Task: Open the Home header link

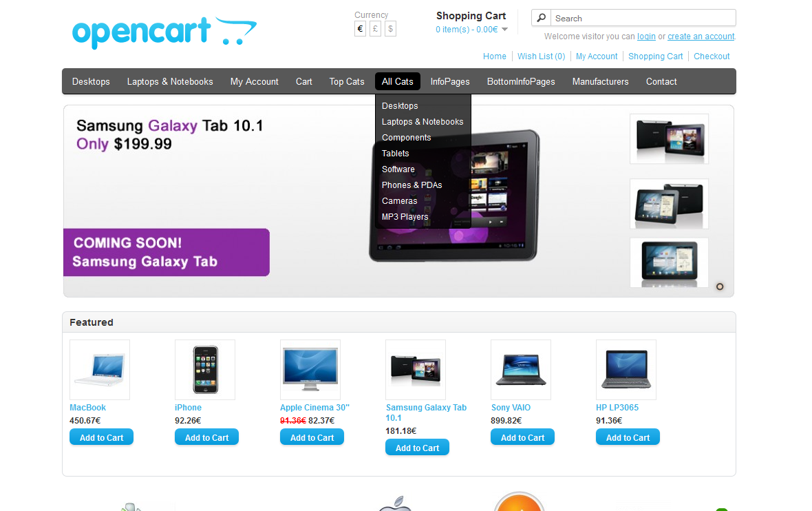Action: [x=495, y=56]
